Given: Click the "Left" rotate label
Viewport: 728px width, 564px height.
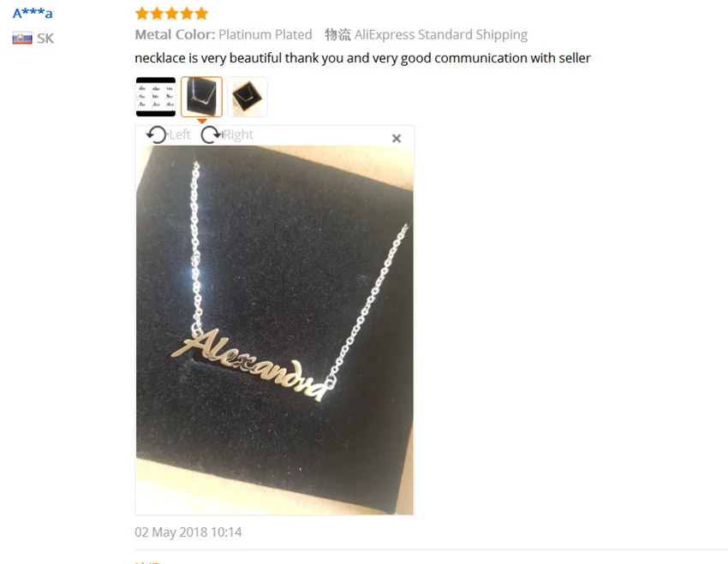Looking at the screenshot, I should (180, 134).
